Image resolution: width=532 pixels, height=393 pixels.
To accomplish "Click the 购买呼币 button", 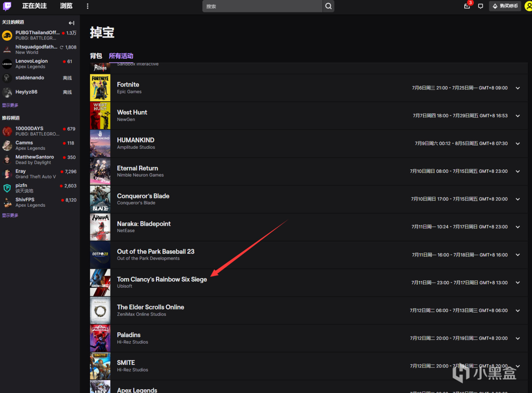I will tap(505, 6).
